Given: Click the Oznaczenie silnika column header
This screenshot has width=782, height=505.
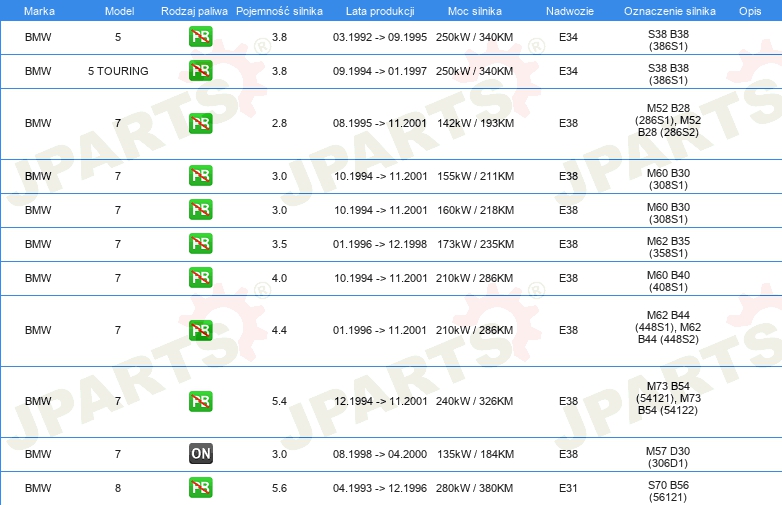Looking at the screenshot, I should pos(670,11).
